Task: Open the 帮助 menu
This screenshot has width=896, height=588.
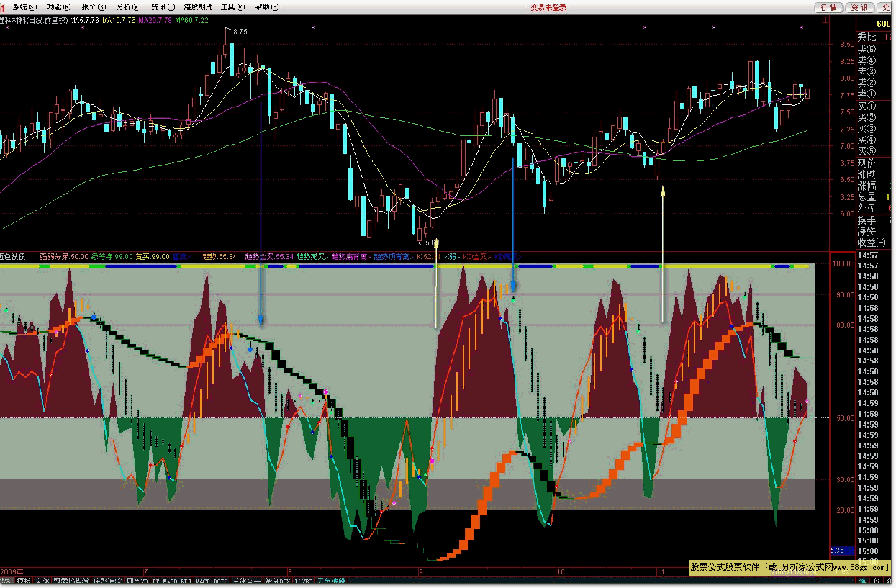Action: 267,7
